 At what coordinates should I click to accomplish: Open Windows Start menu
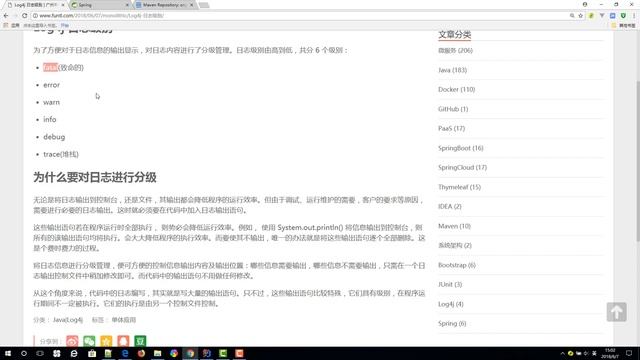[x=8, y=353]
